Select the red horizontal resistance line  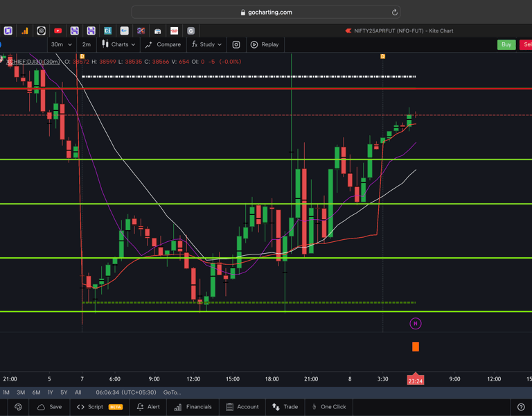[x=266, y=89]
